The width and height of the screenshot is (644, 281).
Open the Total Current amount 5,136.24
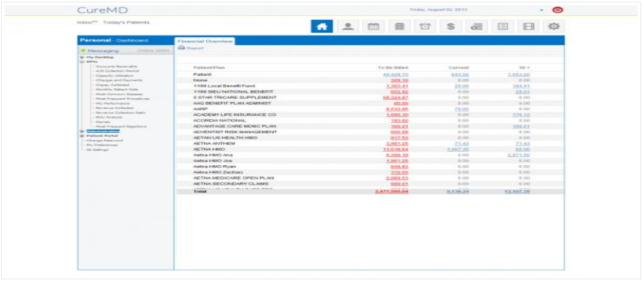[458, 192]
